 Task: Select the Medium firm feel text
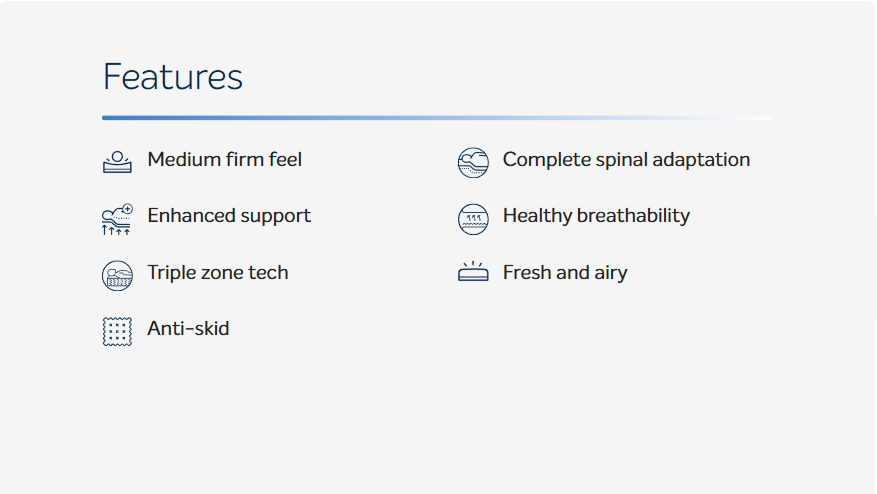224,159
